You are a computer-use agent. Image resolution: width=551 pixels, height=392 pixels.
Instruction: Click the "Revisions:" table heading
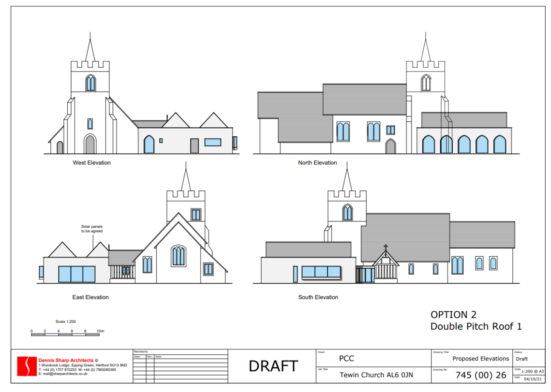[x=141, y=351]
